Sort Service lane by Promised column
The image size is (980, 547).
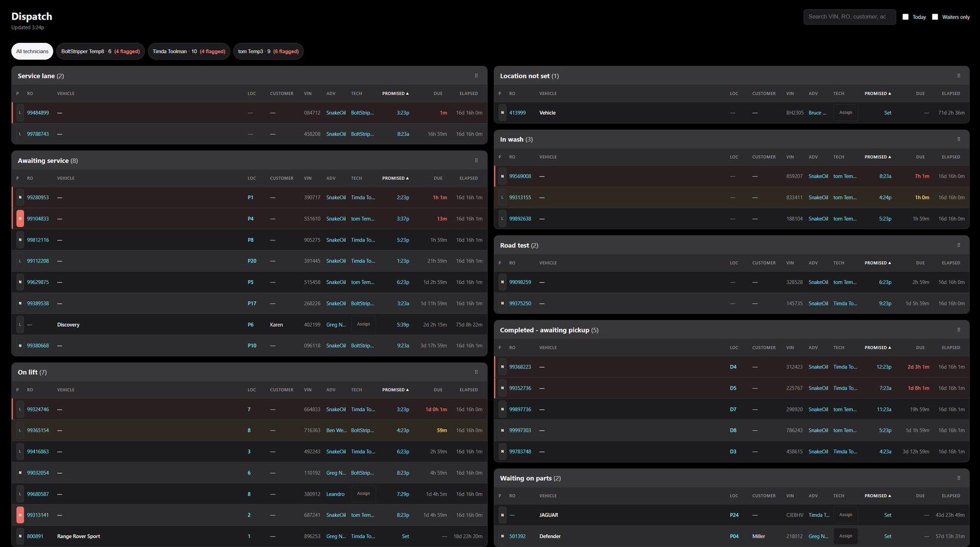point(395,94)
